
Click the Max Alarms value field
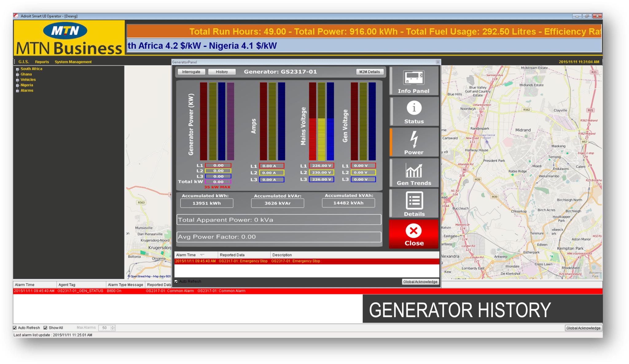coord(104,328)
